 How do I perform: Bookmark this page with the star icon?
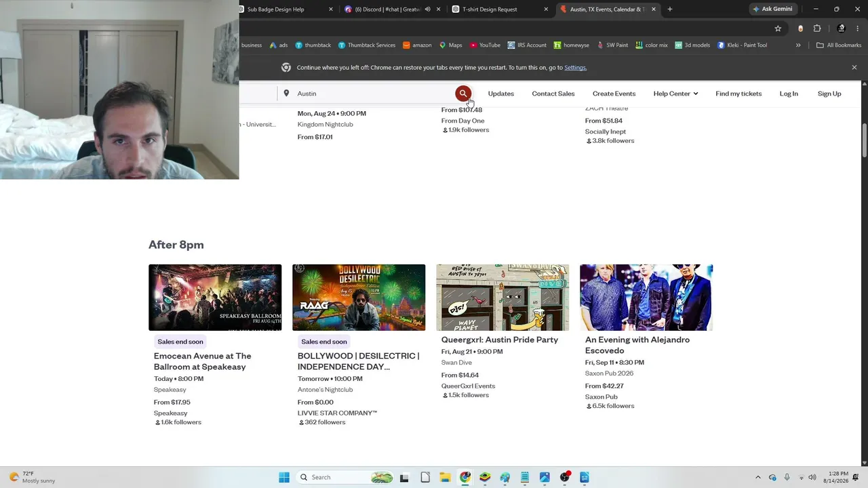tap(778, 28)
